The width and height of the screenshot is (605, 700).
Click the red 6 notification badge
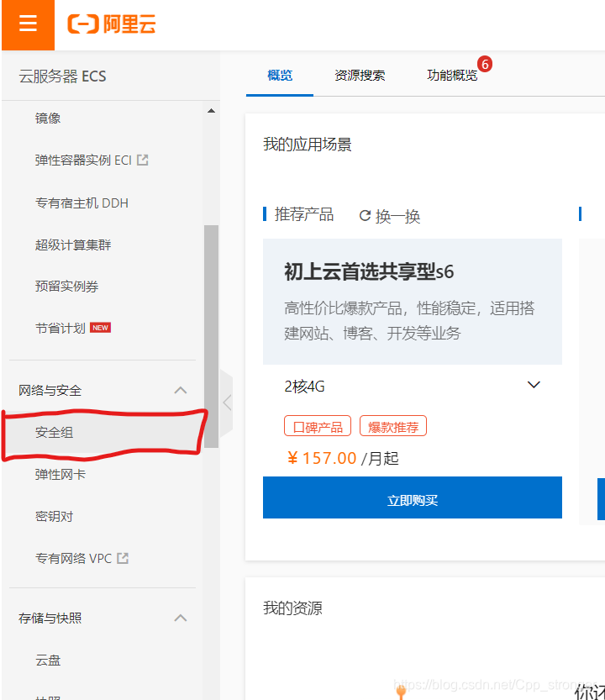coord(485,64)
